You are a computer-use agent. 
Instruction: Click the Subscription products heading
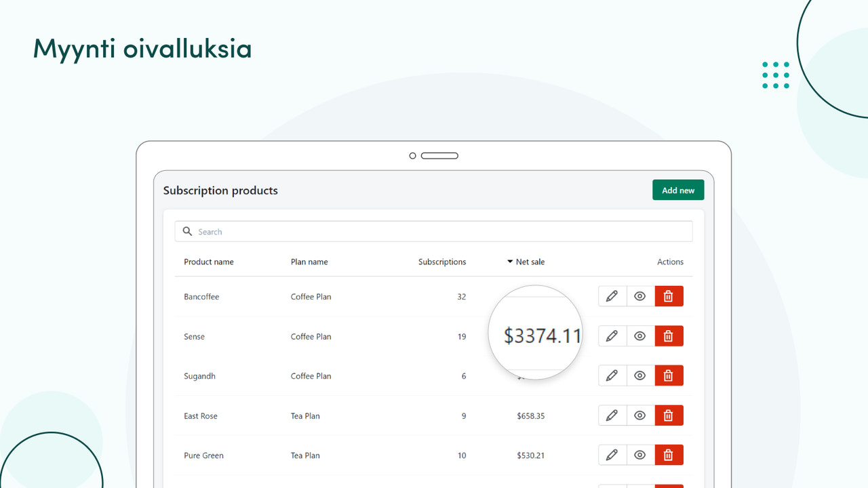pyautogui.click(x=220, y=190)
